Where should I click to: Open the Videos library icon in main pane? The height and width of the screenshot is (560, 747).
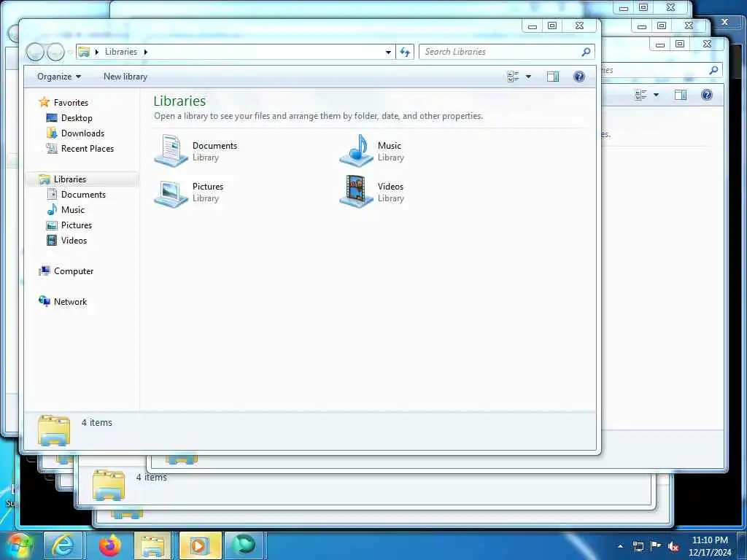[x=356, y=192]
